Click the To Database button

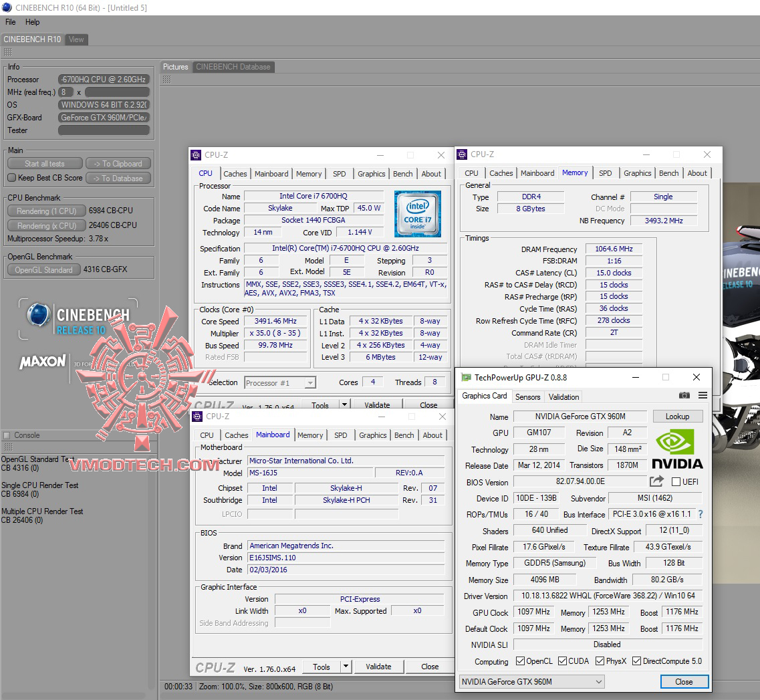[x=118, y=179]
